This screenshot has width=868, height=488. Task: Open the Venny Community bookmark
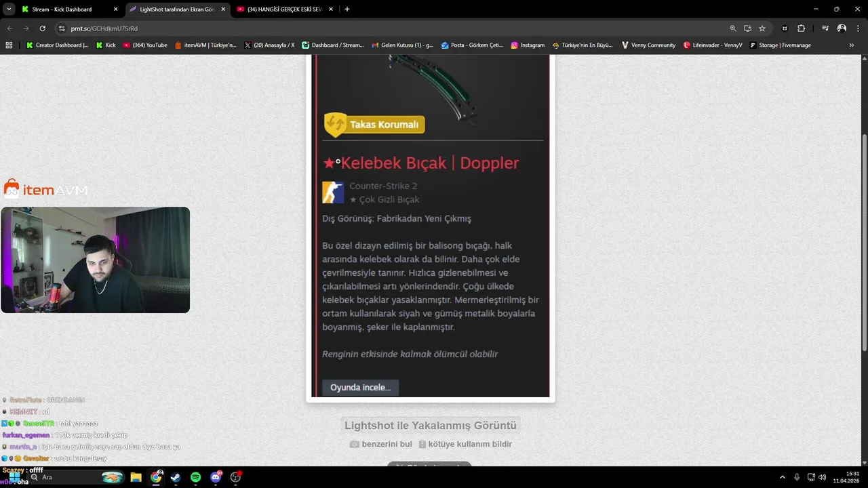click(x=648, y=45)
